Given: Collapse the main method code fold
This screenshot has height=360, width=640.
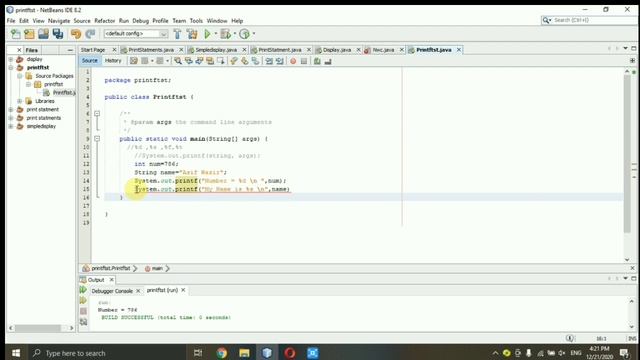Looking at the screenshot, I should click(x=97, y=139).
